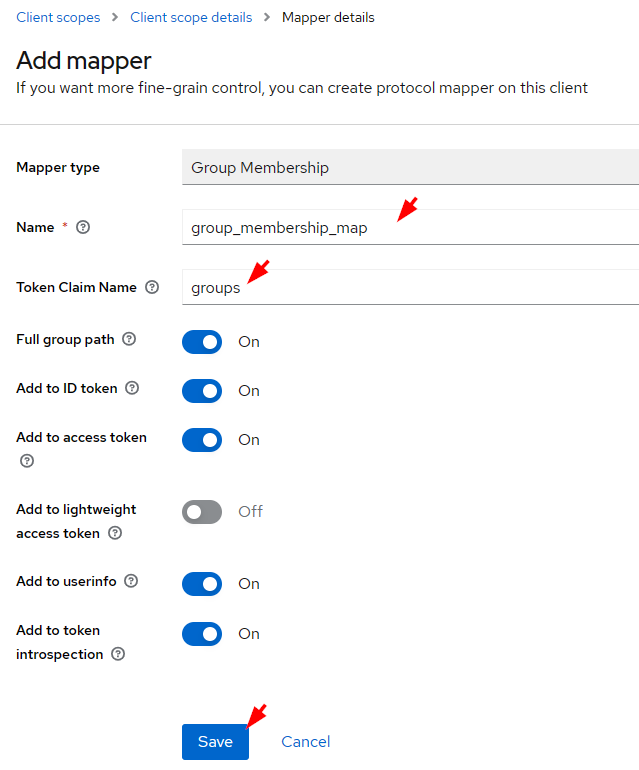This screenshot has width=639, height=770.
Task: Open help for lightweight access token
Action: (x=115, y=533)
